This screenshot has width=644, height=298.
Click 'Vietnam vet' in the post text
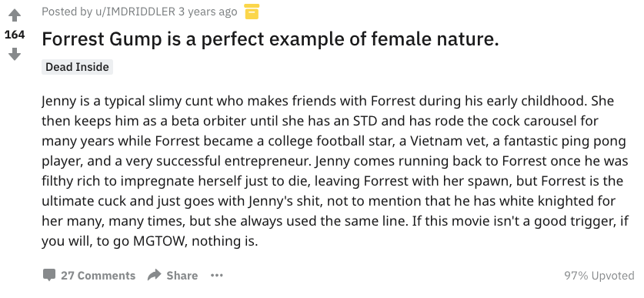[445, 142]
